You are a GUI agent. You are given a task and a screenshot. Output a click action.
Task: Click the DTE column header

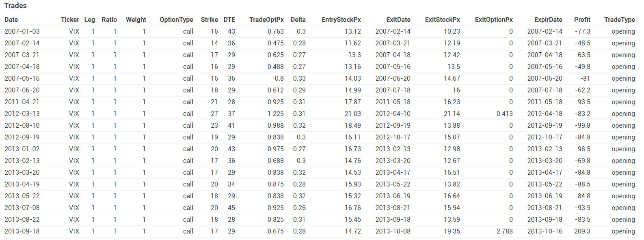point(229,19)
